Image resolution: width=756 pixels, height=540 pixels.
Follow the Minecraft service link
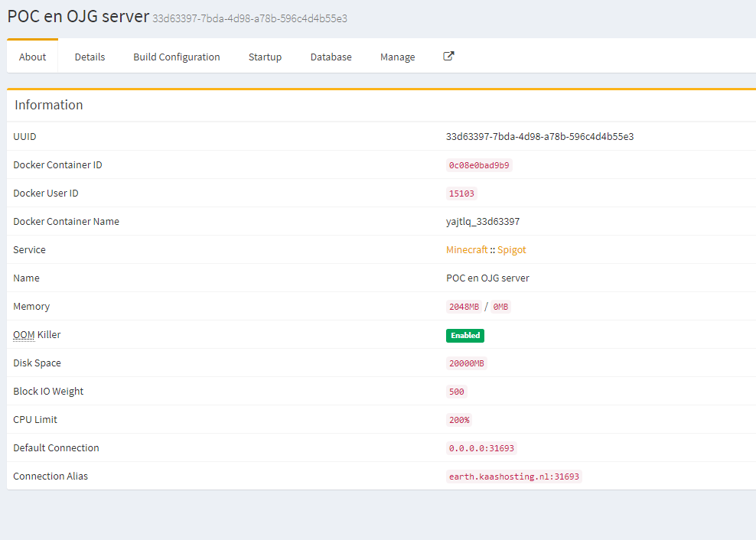click(467, 250)
